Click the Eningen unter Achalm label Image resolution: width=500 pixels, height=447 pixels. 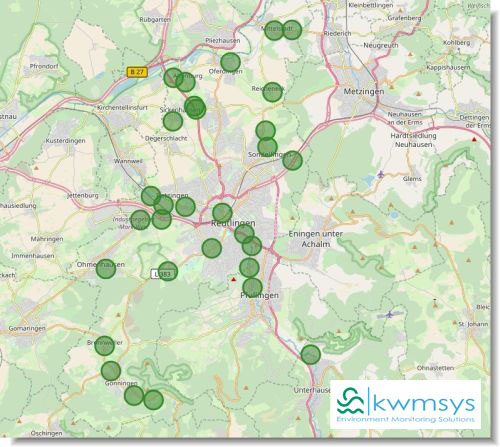(316, 239)
